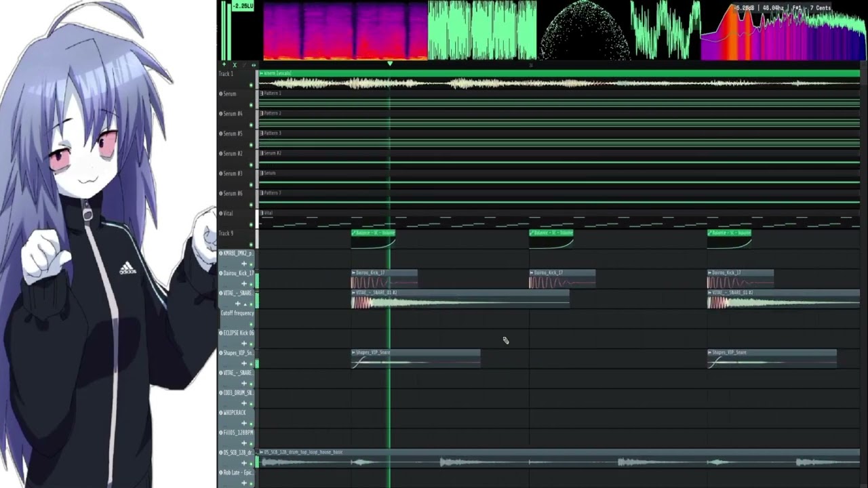Select the Track 1 header label
Image resolution: width=868 pixels, height=488 pixels.
click(226, 74)
